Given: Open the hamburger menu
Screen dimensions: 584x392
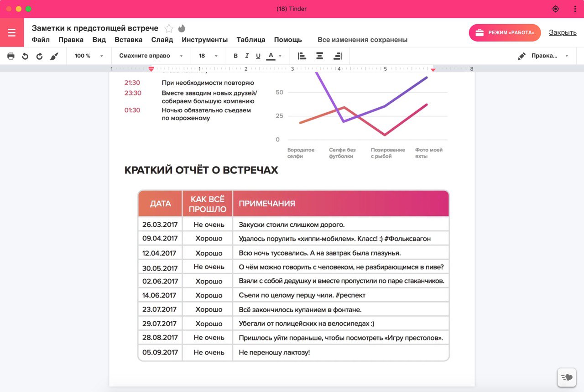Looking at the screenshot, I should click(12, 33).
